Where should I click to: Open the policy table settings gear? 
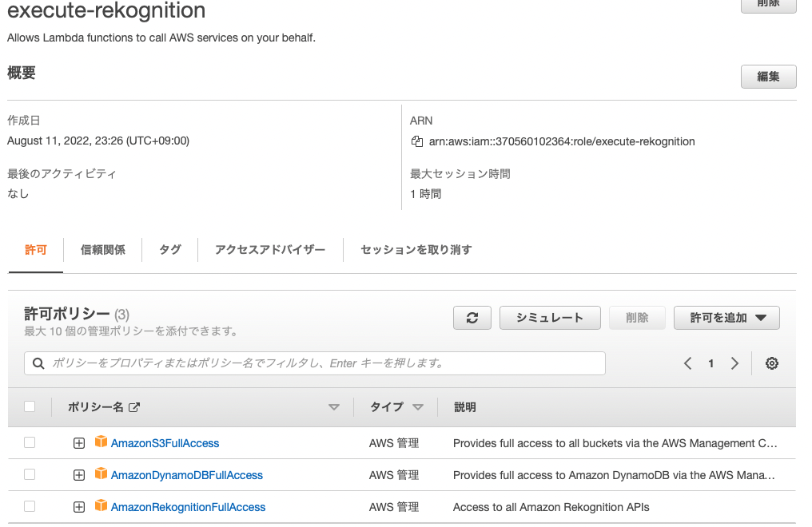click(771, 363)
